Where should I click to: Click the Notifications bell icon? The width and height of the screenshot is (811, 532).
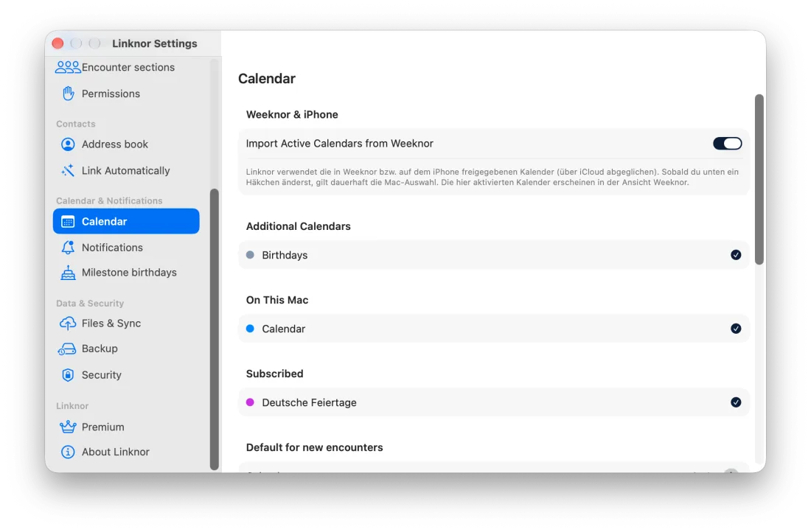pyautogui.click(x=68, y=248)
